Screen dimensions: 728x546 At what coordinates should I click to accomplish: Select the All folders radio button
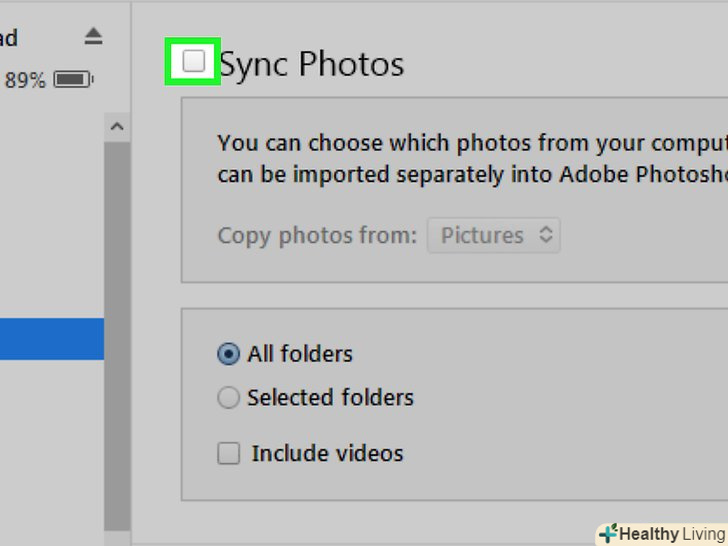[x=229, y=354]
